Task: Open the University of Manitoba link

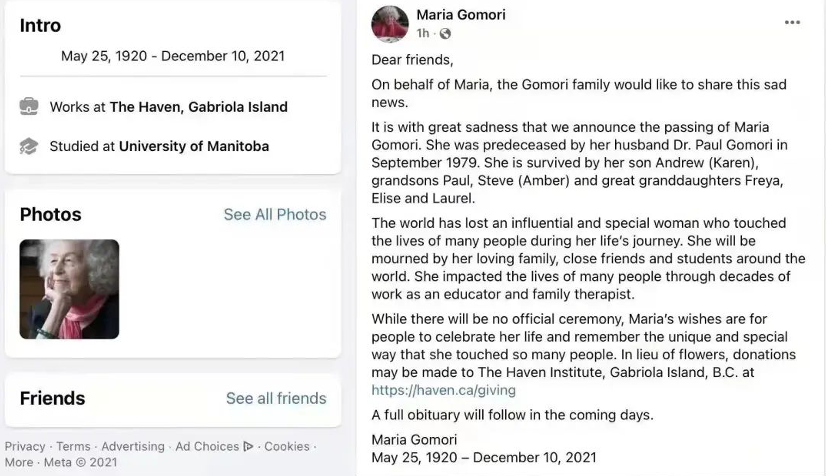Action: coord(194,146)
